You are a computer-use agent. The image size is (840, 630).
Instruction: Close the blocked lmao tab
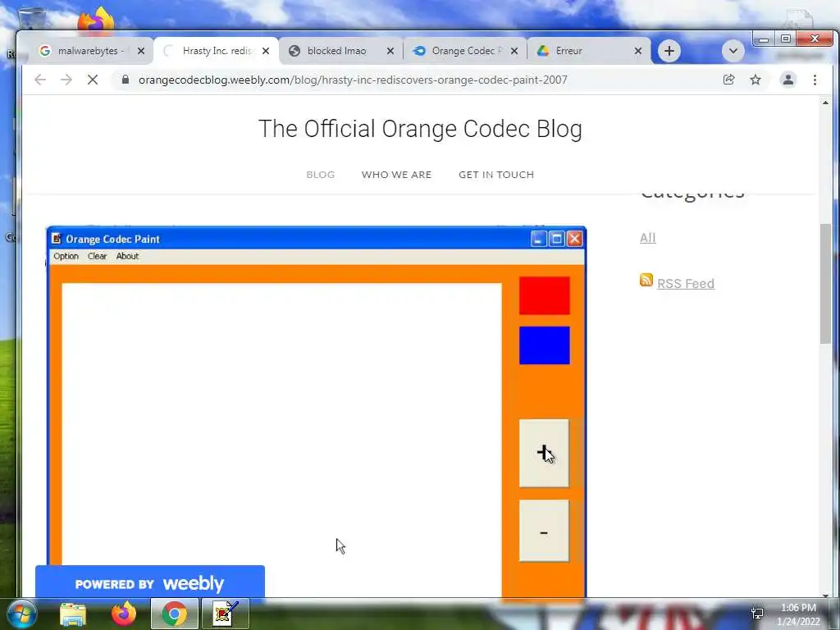[390, 51]
